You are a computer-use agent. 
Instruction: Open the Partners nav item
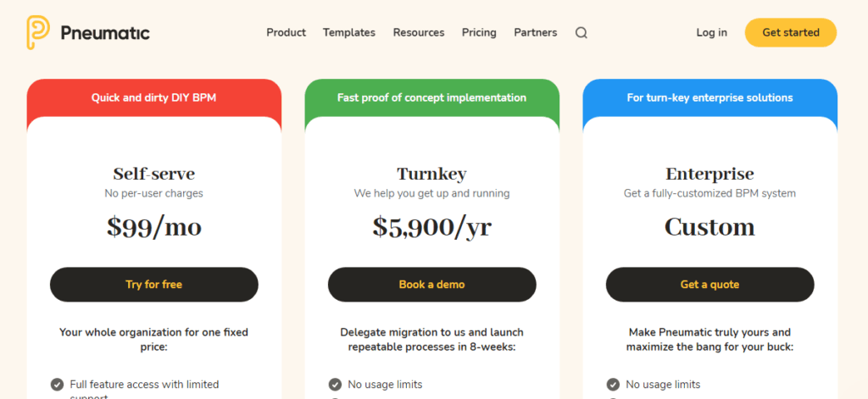point(535,33)
